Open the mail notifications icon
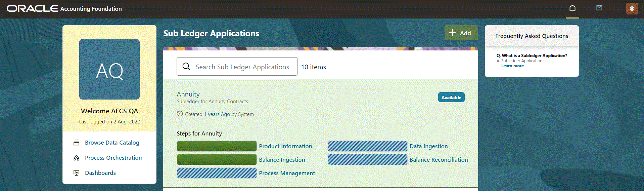The height and width of the screenshot is (191, 644). click(599, 8)
